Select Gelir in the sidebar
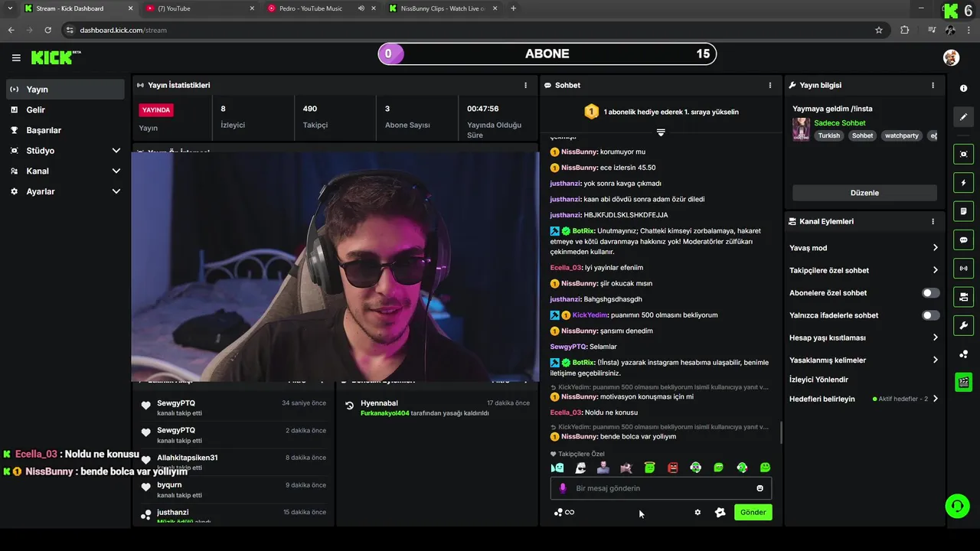The width and height of the screenshot is (980, 551). 65,110
